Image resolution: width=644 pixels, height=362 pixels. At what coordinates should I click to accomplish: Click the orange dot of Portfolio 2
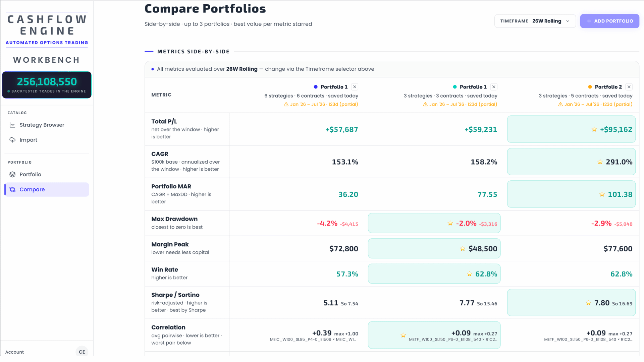590,87
